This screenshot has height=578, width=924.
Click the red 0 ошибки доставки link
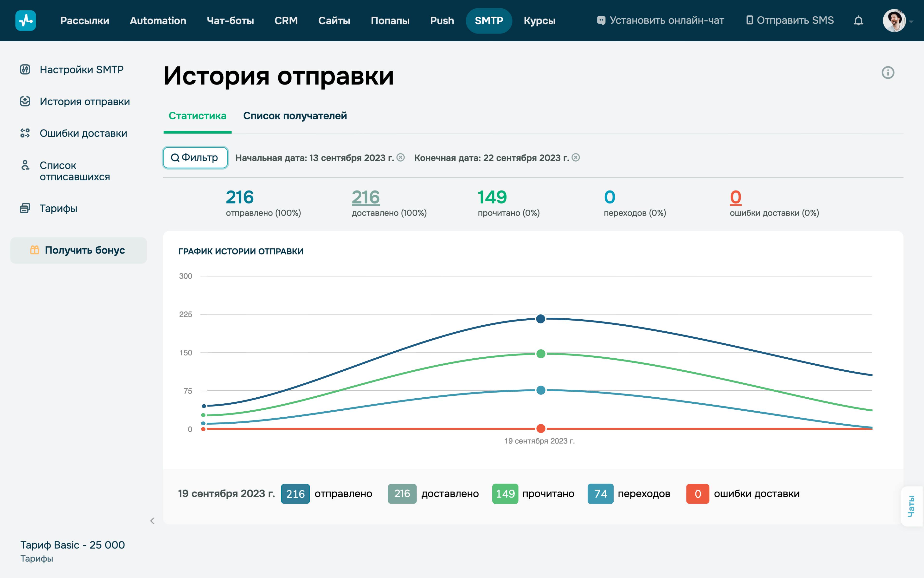(x=736, y=198)
